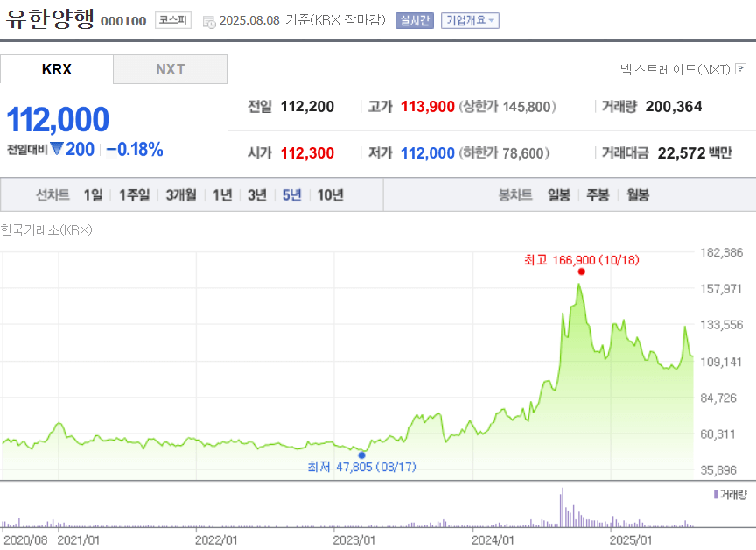This screenshot has width=756, height=550.
Task: Click the purple 거래량 legend marker
Action: 716,494
